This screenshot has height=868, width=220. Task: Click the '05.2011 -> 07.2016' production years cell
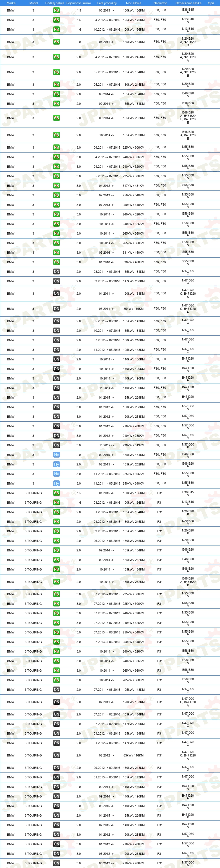(107, 85)
